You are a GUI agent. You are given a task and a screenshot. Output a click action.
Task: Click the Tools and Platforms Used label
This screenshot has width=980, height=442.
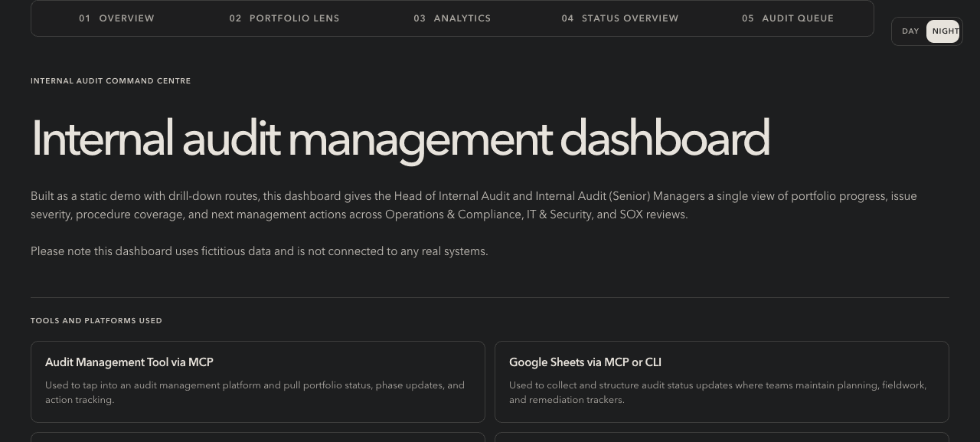(x=96, y=321)
